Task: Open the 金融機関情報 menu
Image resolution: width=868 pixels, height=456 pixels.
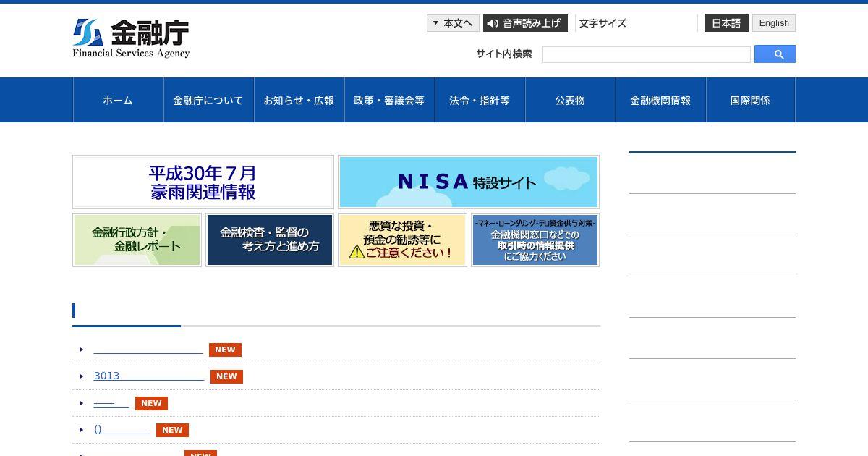Action: [x=660, y=100]
